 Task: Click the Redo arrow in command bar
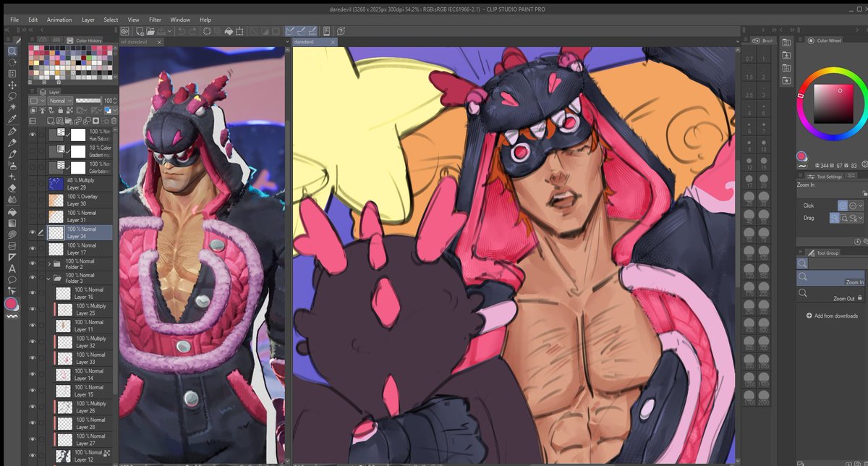[x=192, y=31]
